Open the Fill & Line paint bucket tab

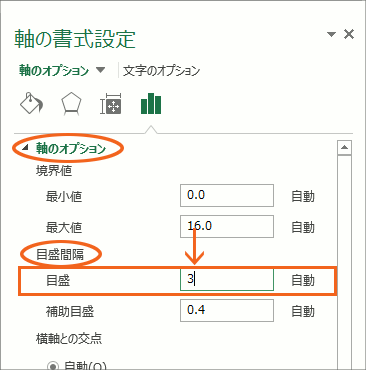coord(31,103)
